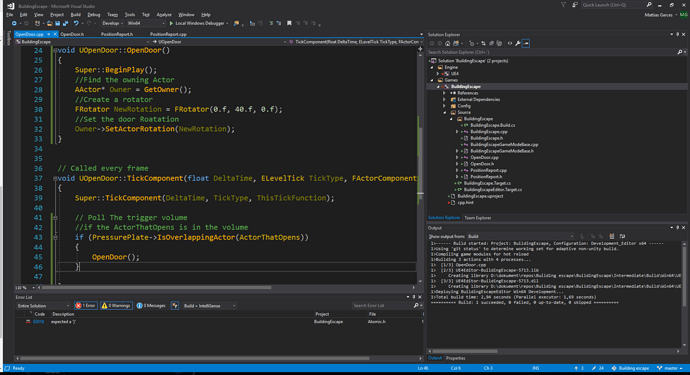Image resolution: width=690 pixels, height=375 pixels.
Task: Click the Open File toolbar icon
Action: (50, 23)
